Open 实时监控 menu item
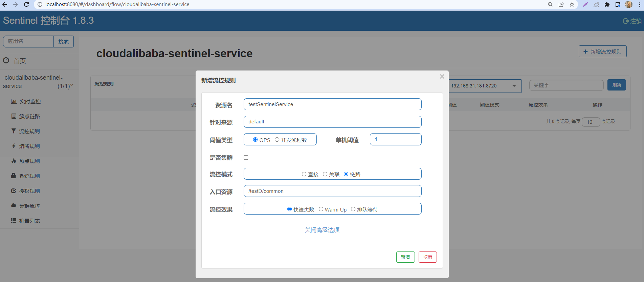Image resolution: width=644 pixels, height=282 pixels. 30,101
